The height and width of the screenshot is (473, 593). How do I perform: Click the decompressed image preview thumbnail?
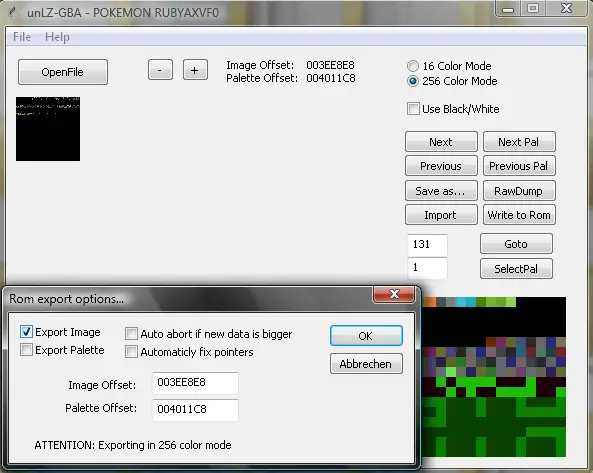[x=48, y=129]
